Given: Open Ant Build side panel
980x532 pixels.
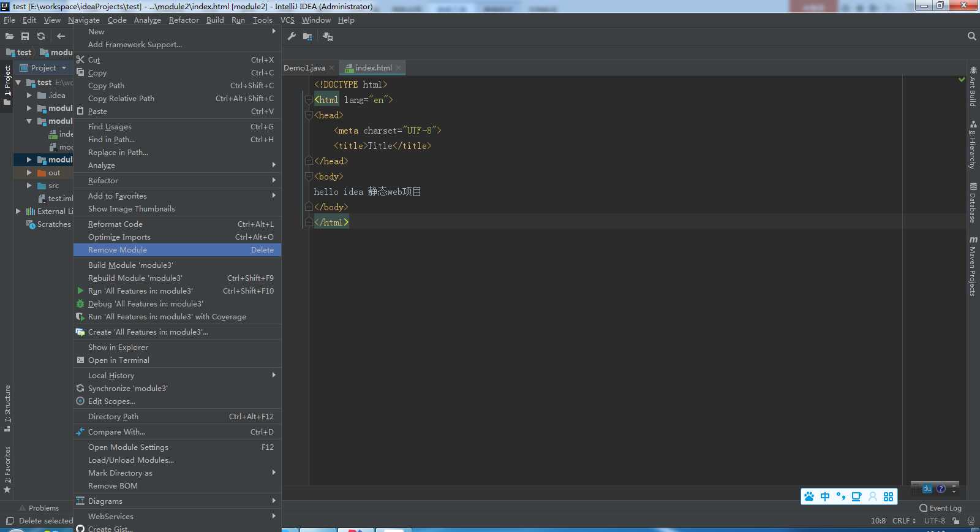Looking at the screenshot, I should tap(973, 86).
